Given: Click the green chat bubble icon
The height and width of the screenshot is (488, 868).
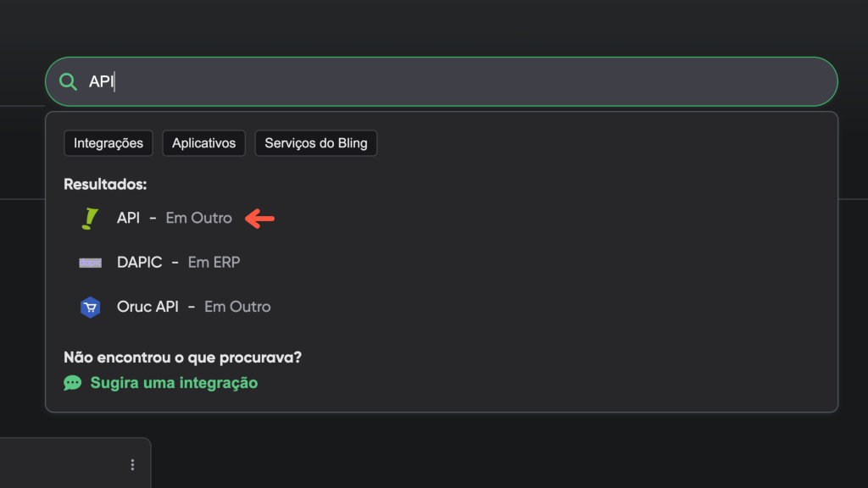Looking at the screenshot, I should pos(73,383).
